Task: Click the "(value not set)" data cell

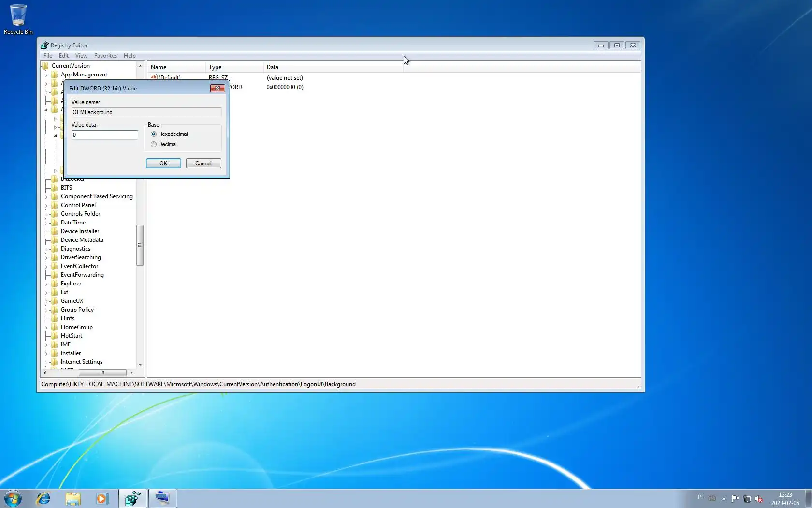Action: [x=285, y=78]
